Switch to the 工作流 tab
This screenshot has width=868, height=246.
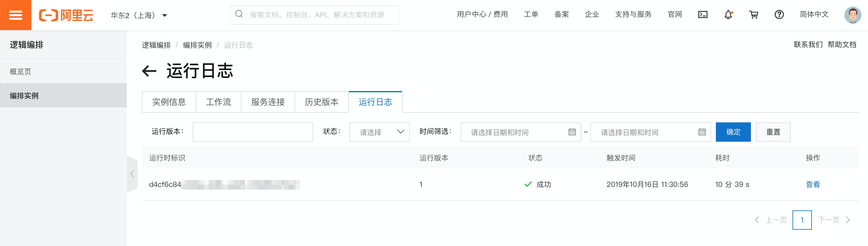218,102
